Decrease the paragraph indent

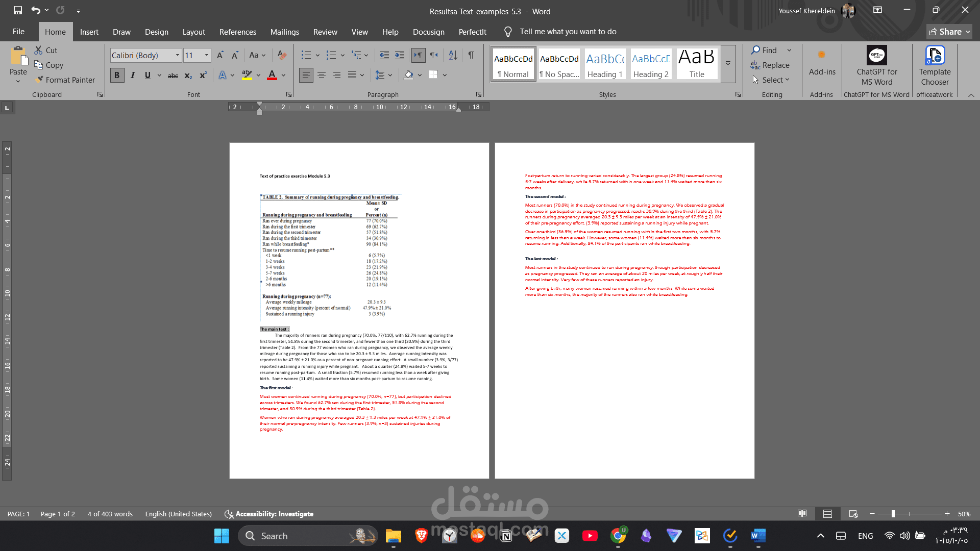pos(384,55)
